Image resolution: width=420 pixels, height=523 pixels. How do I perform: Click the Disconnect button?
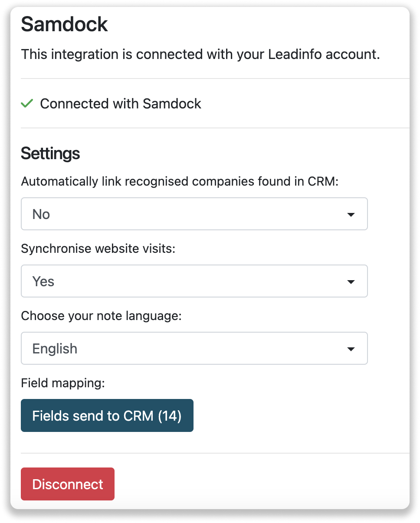(x=67, y=484)
